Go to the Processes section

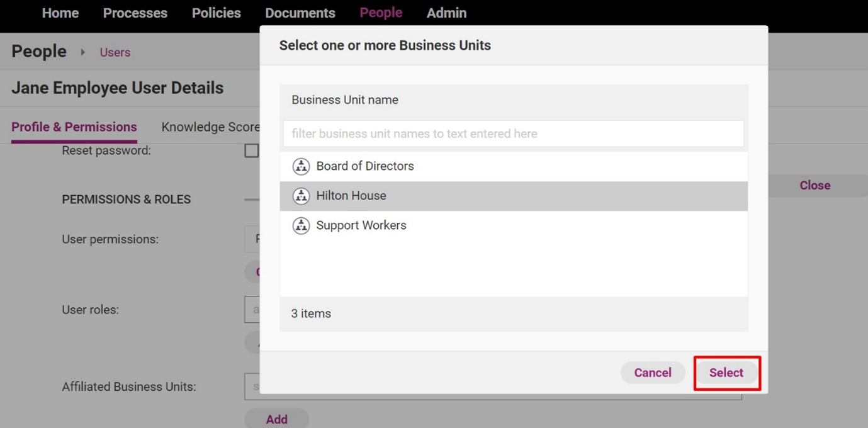coord(135,13)
